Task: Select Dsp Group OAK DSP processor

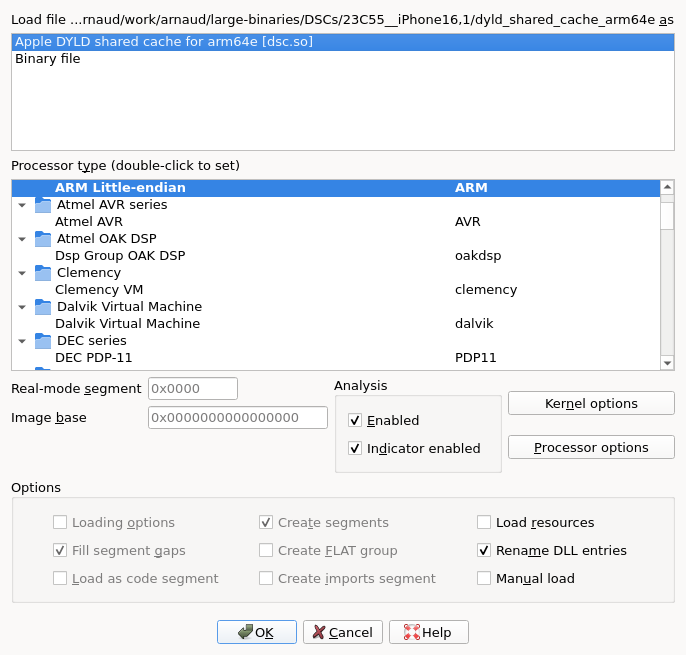Action: pos(336,256)
